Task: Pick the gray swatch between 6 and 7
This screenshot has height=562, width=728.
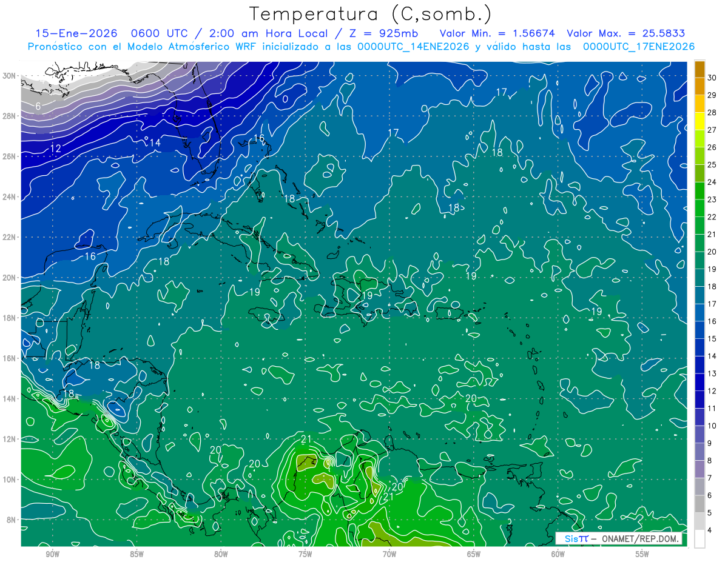Action: point(699,487)
